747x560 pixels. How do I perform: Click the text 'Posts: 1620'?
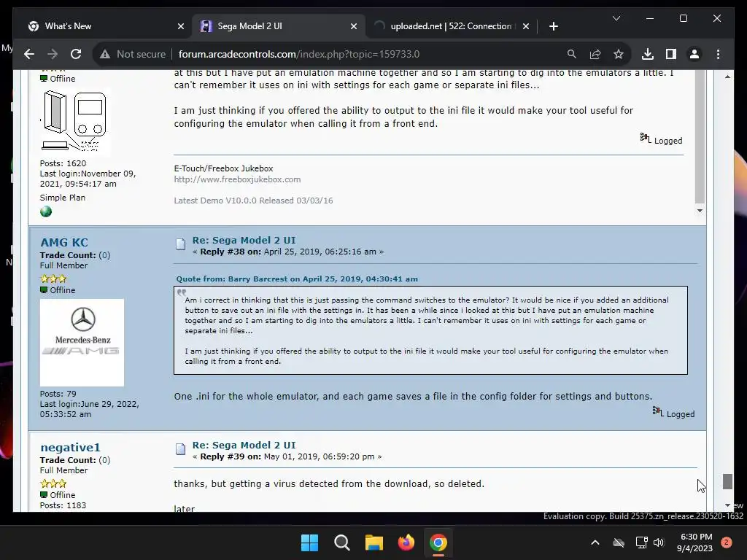pyautogui.click(x=63, y=163)
